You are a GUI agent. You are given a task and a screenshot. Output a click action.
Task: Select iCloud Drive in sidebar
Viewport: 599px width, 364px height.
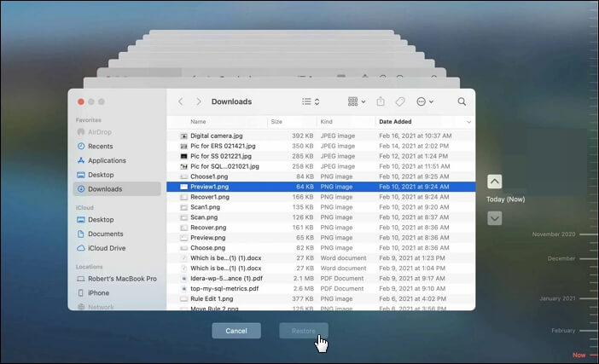107,248
